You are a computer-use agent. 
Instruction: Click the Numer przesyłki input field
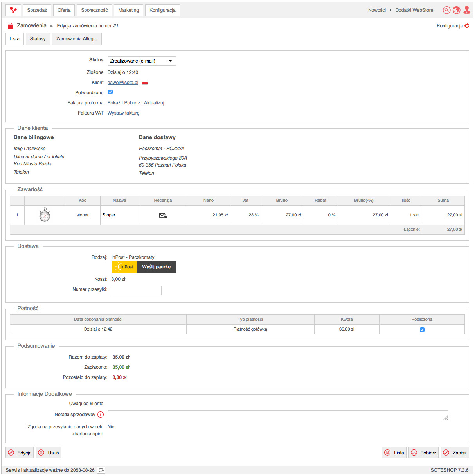point(137,291)
